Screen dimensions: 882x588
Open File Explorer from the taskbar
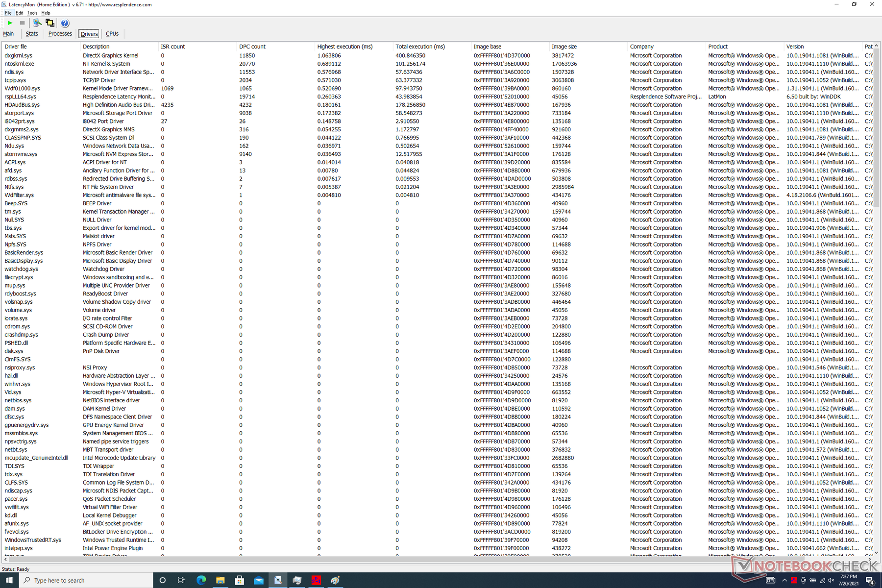(x=220, y=580)
